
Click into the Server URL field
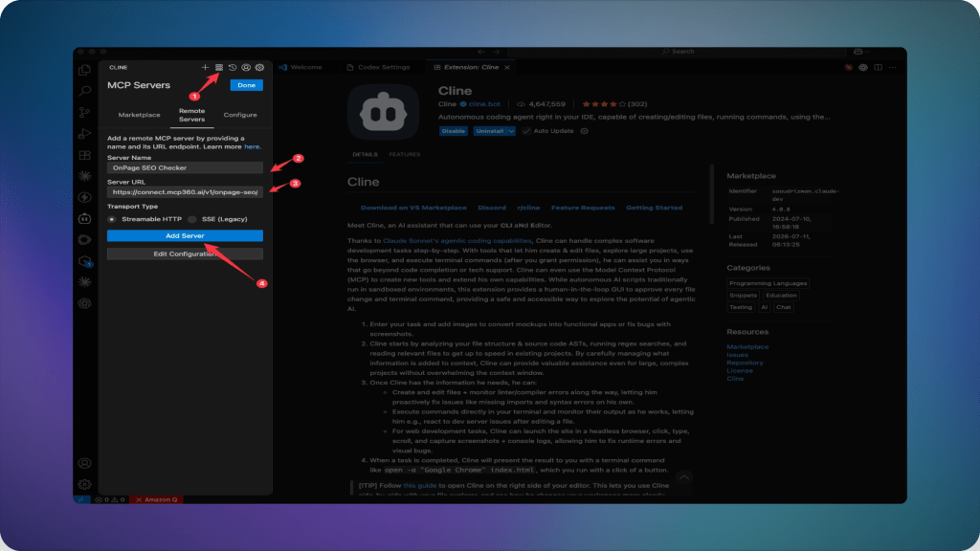click(185, 191)
